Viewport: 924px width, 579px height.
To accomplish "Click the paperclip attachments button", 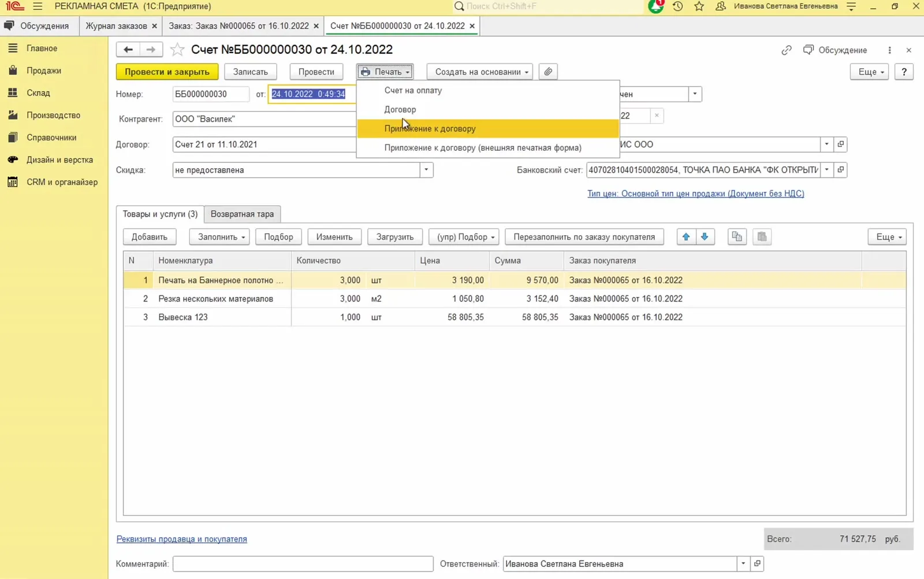I will pos(548,72).
